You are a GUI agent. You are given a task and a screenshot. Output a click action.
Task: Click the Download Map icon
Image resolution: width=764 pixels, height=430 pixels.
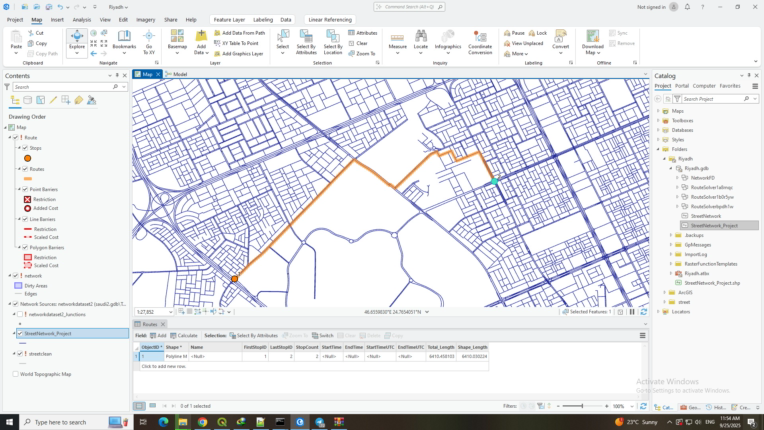pos(592,37)
